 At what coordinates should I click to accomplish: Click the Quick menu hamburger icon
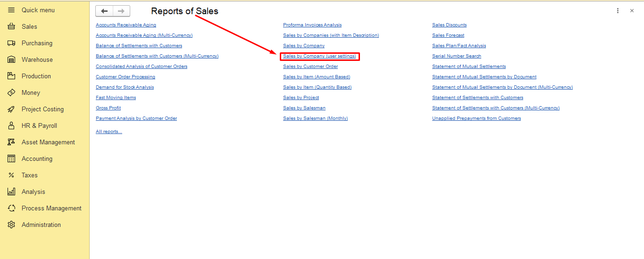point(11,10)
